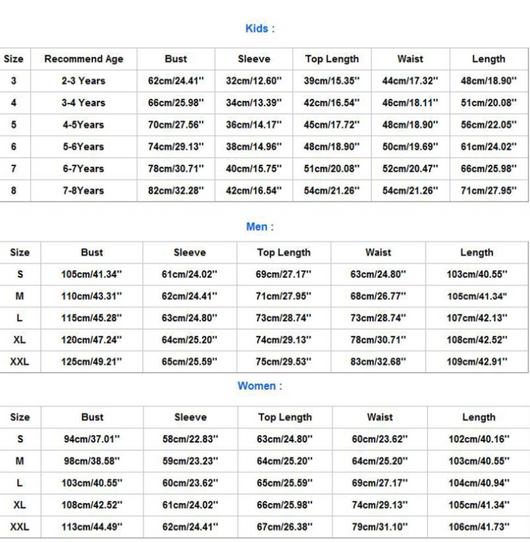This screenshot has width=530, height=542.
Task: Click the Kids section heading
Action: 260,28
